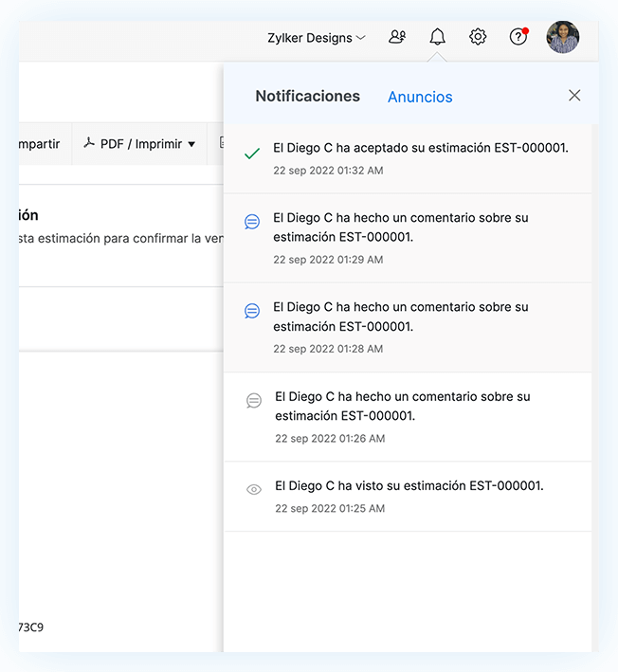This screenshot has width=618, height=672.
Task: Open the contacts/users icon in header
Action: (x=397, y=37)
